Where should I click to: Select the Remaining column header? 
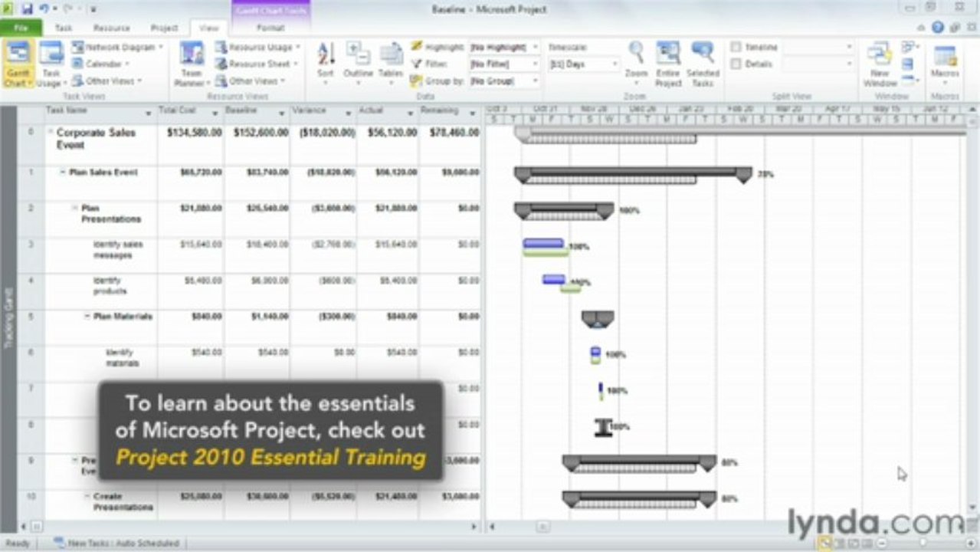point(449,113)
